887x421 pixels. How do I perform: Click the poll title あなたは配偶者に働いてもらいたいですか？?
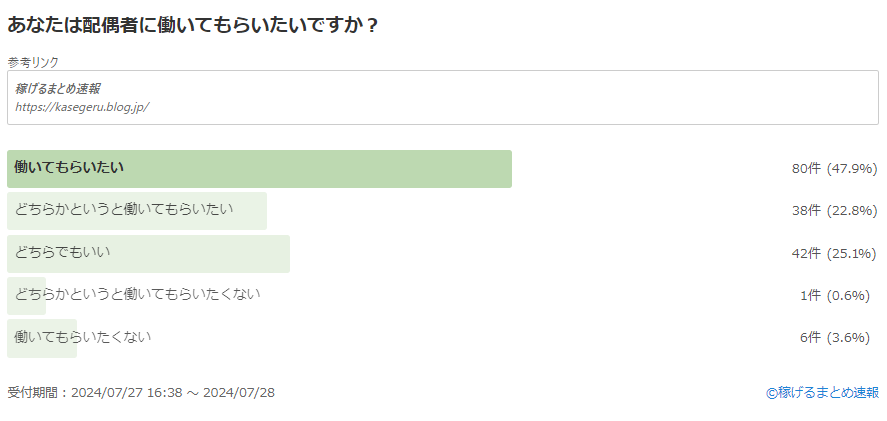point(192,25)
